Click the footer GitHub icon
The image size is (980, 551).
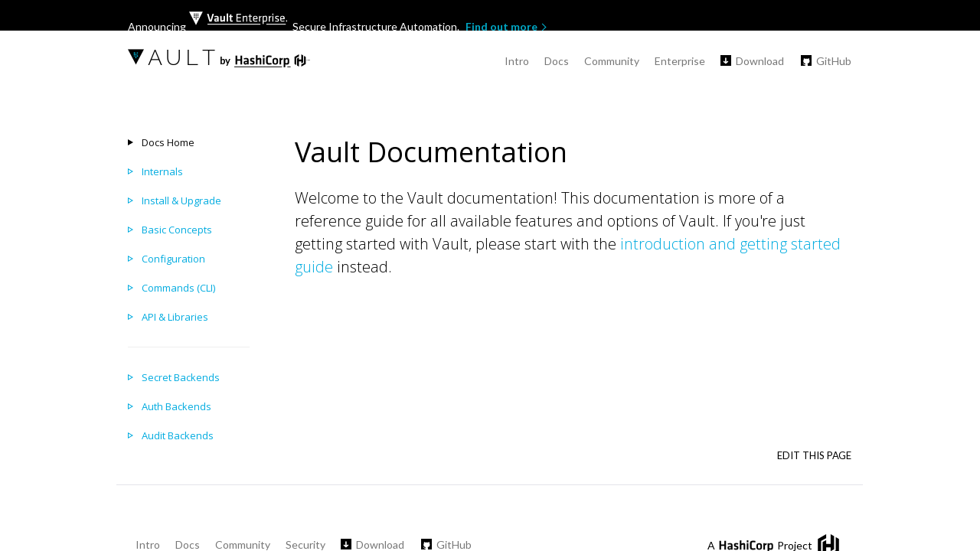point(426,544)
